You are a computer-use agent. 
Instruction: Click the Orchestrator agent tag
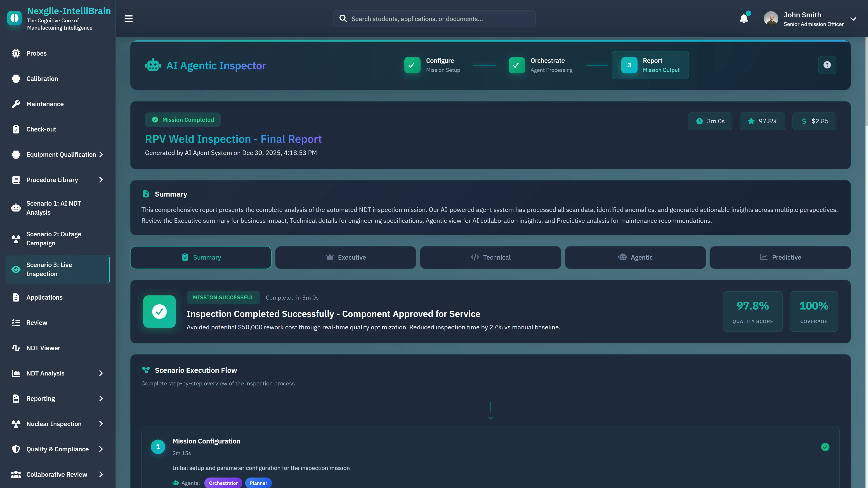click(223, 483)
